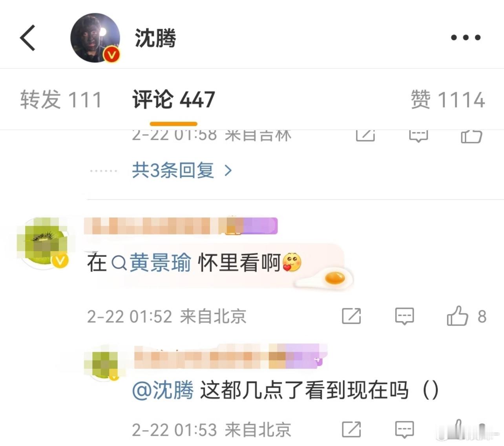The image size is (504, 446).
Task: Tap the chevron next to 共3条回复
Action: tap(228, 170)
